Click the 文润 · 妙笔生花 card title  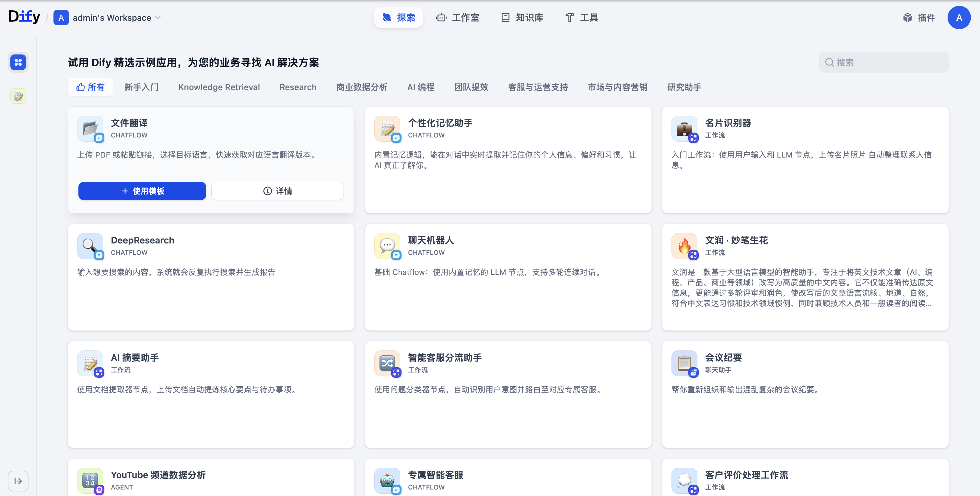pos(737,240)
